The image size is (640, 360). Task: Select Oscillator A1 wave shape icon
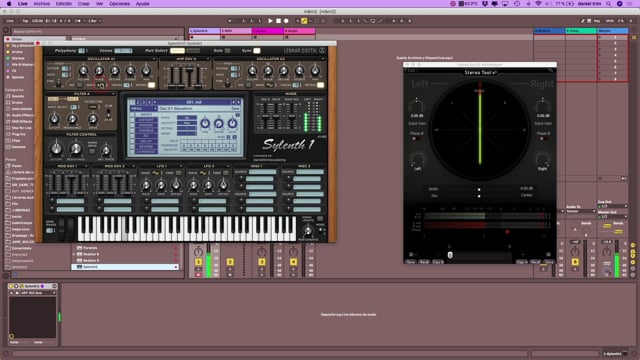coord(100,85)
